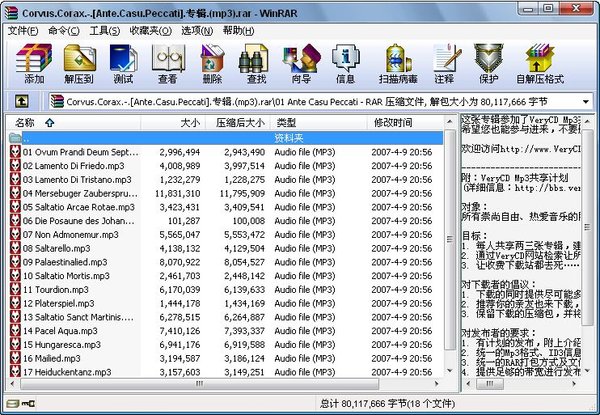Click MP3 icon of 16 Mailied.mp3

pos(15,358)
